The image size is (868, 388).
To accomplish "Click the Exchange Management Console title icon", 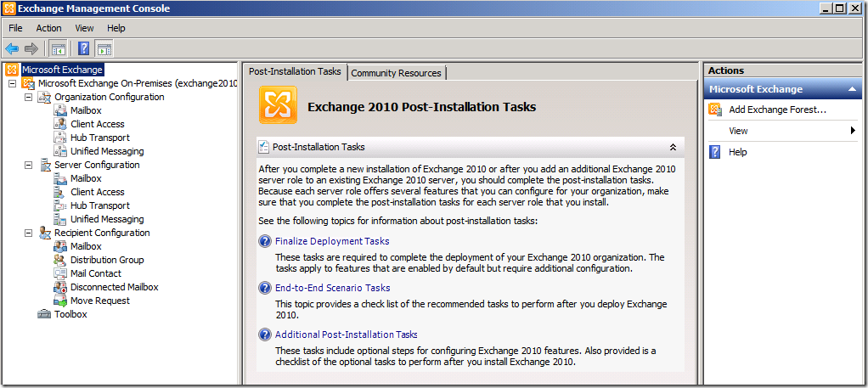I will pyautogui.click(x=8, y=8).
